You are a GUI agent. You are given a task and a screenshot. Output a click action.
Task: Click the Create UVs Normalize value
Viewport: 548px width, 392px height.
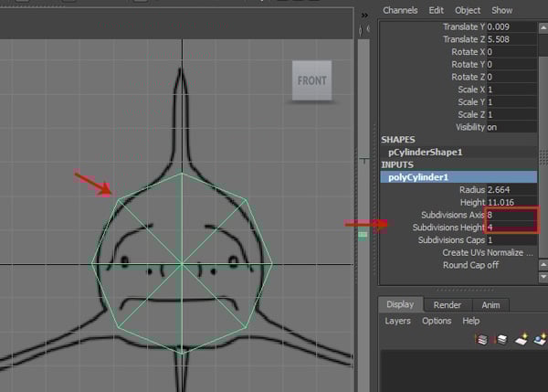511,252
